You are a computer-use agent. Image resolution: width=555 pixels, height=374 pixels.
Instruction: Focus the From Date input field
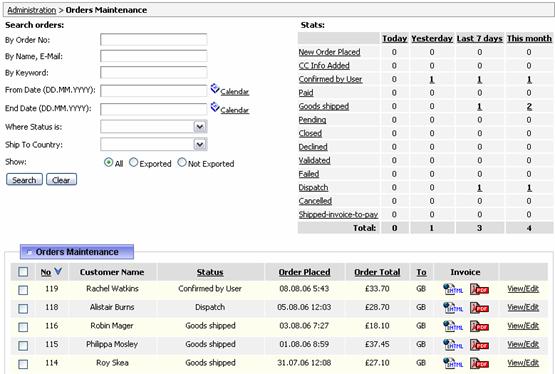coord(154,91)
